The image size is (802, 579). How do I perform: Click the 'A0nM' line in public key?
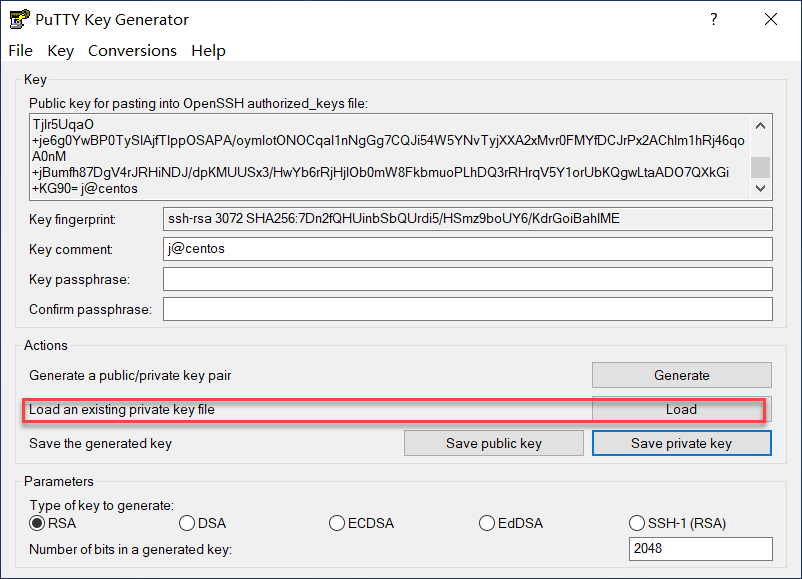point(49,156)
